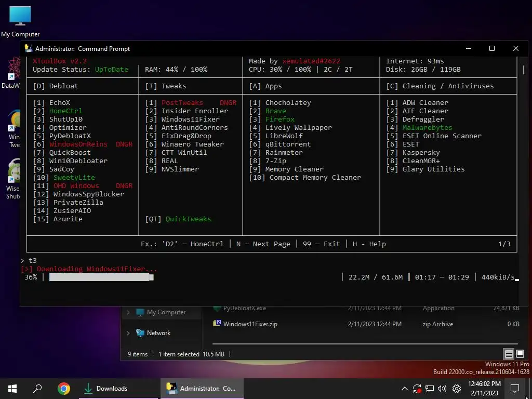
Task: Open My Computer desktop icon
Action: (x=20, y=21)
